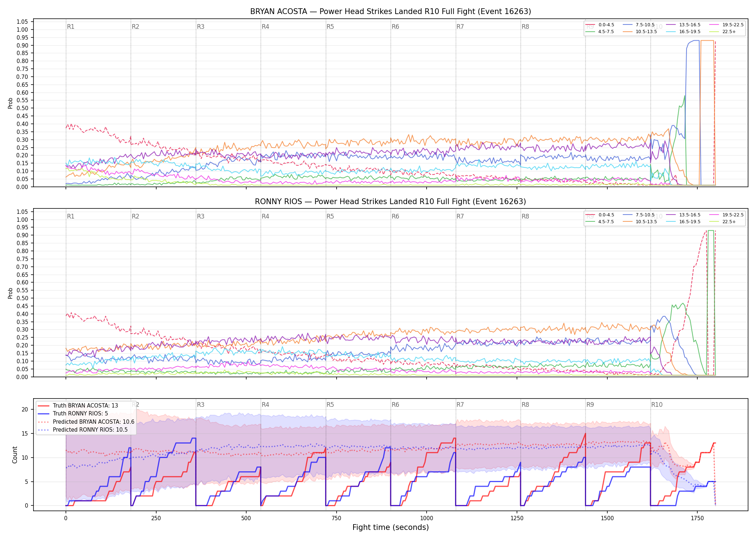
Task: Select the 13.5-16.5 legend entry in top chart
Action: point(684,25)
